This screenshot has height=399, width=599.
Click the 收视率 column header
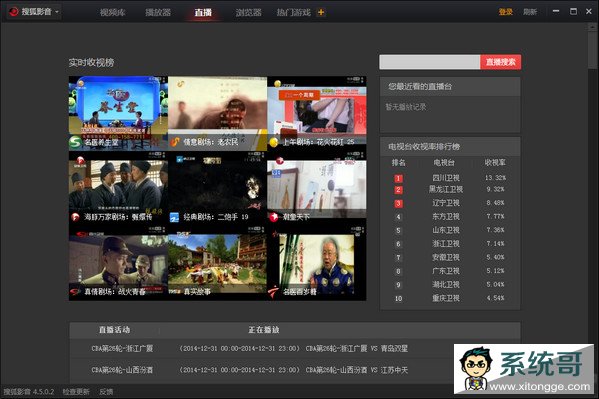(495, 163)
